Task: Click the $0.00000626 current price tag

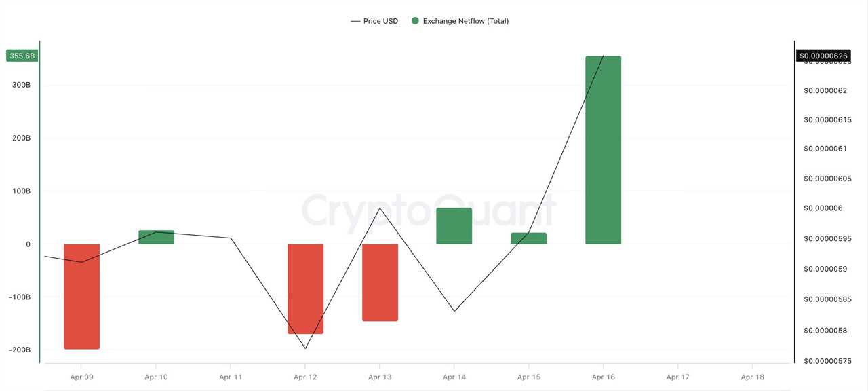Action: (823, 56)
